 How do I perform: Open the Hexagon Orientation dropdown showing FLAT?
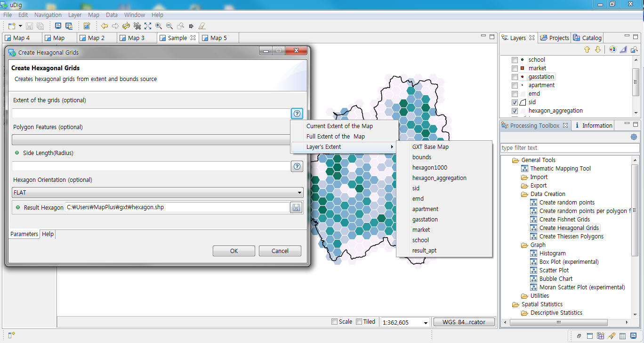[x=300, y=192]
